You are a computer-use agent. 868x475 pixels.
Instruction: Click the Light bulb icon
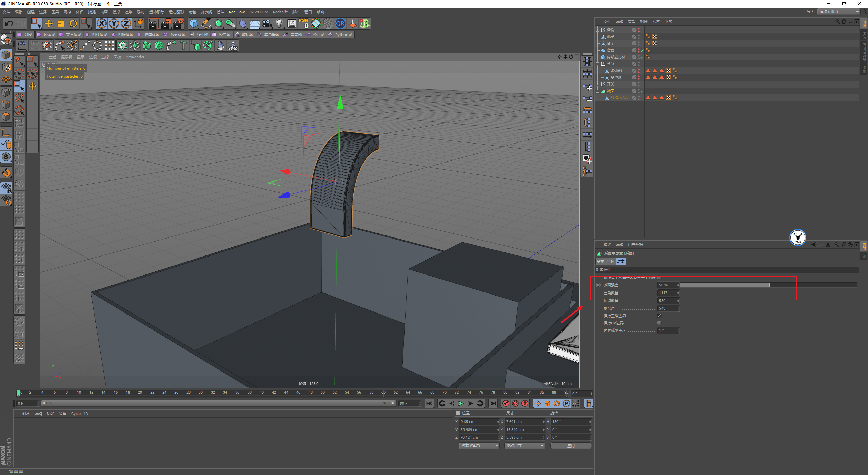pos(279,23)
